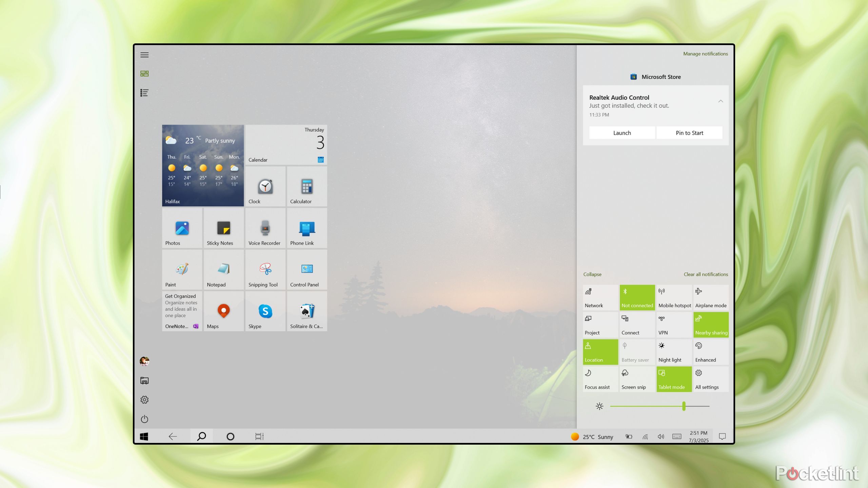This screenshot has height=488, width=868.
Task: Click the Clear all notifications link
Action: pyautogui.click(x=706, y=274)
